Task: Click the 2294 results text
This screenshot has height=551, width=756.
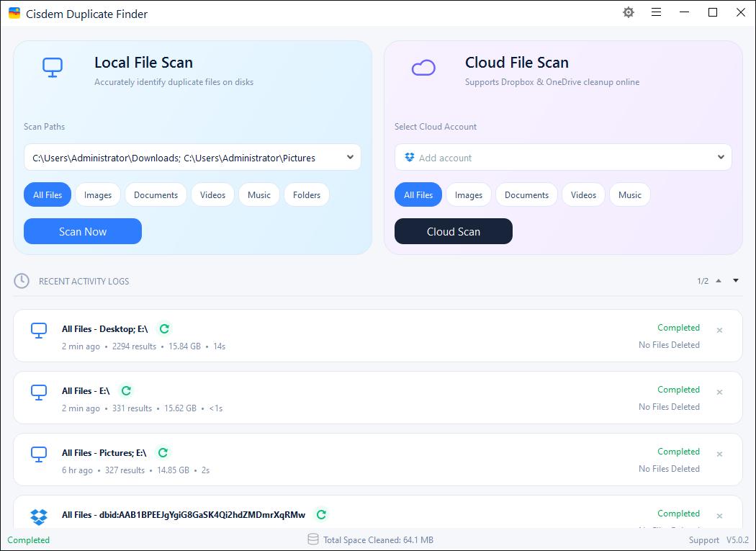Action: click(134, 346)
